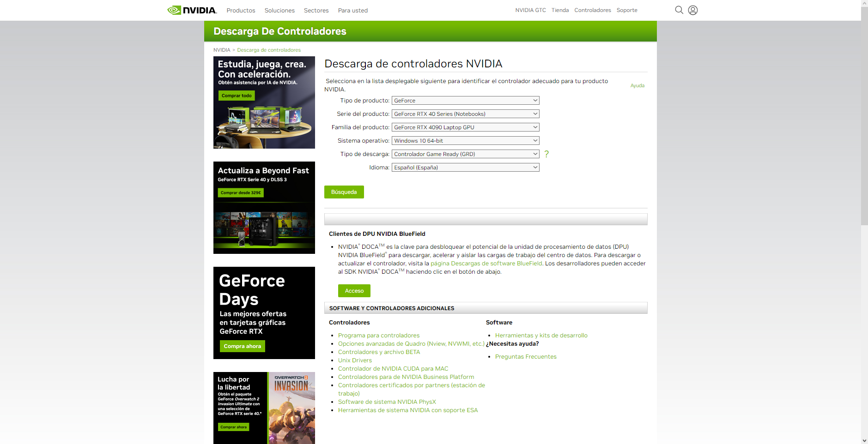Click the green Acceso button

tap(354, 291)
